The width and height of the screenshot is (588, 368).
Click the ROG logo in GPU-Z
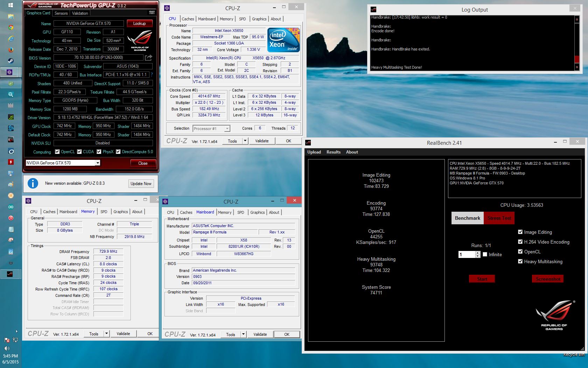click(x=140, y=41)
